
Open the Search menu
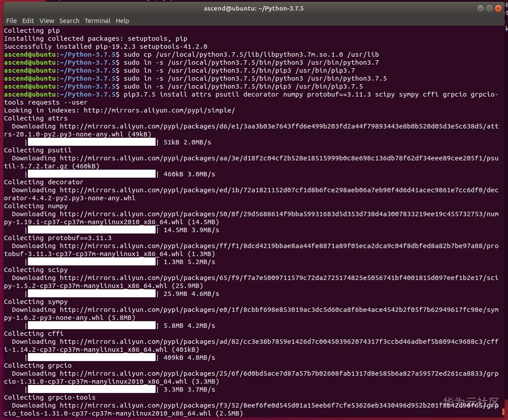point(69,21)
